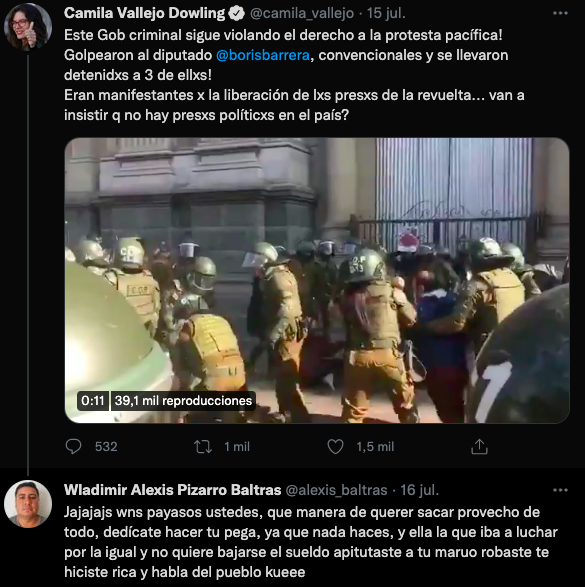Click the share icon below the video
Viewport: 585px width, 587px height.
tap(479, 447)
